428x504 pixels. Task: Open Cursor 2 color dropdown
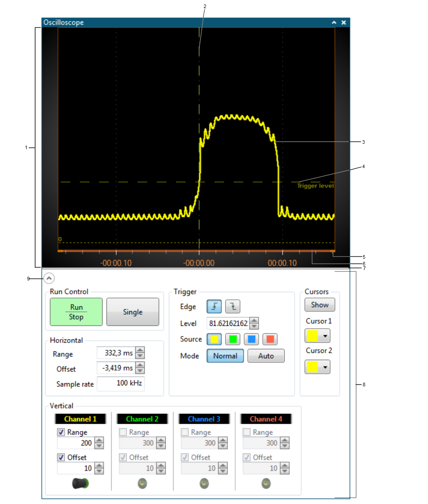point(317,367)
